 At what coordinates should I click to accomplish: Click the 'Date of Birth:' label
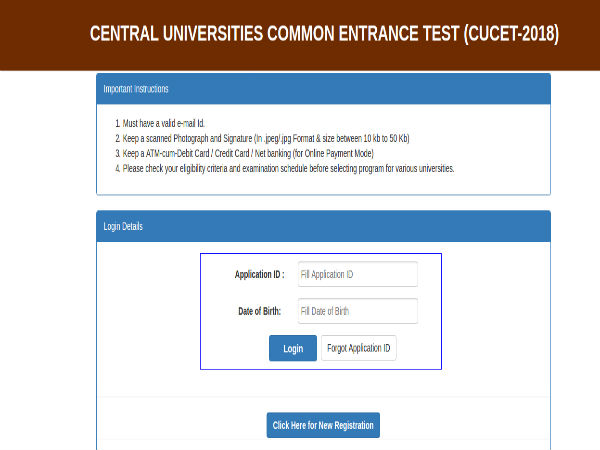point(259,311)
